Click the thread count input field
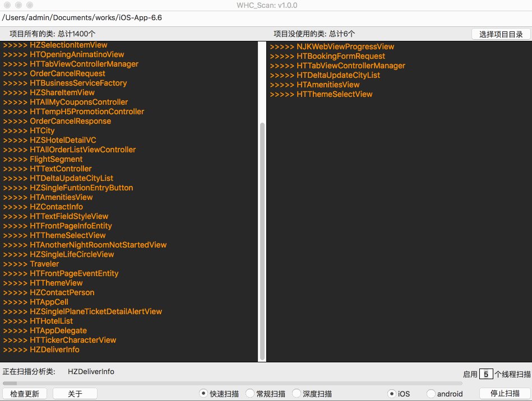 pyautogui.click(x=486, y=374)
